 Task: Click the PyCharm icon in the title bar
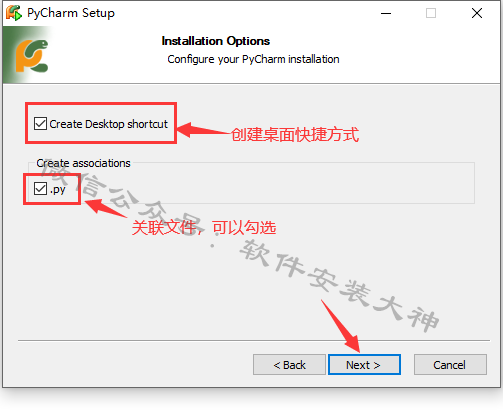pos(14,13)
